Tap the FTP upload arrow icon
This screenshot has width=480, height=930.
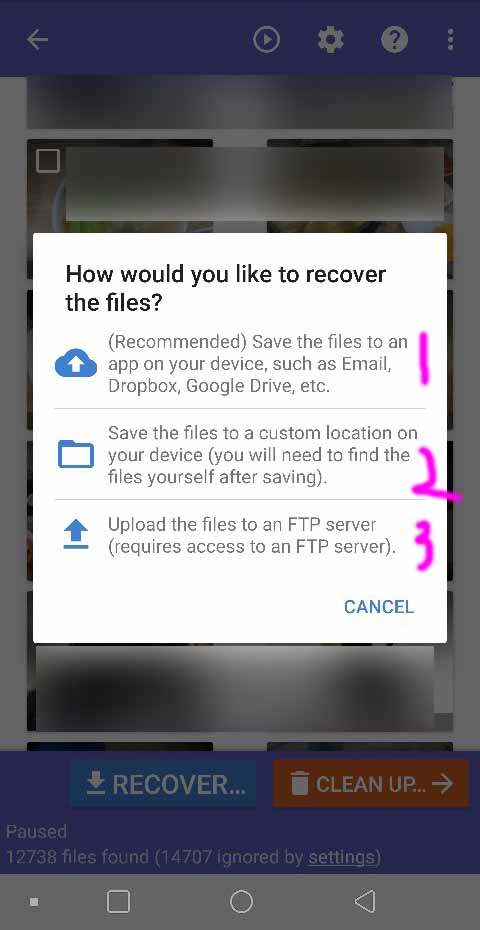tap(76, 534)
